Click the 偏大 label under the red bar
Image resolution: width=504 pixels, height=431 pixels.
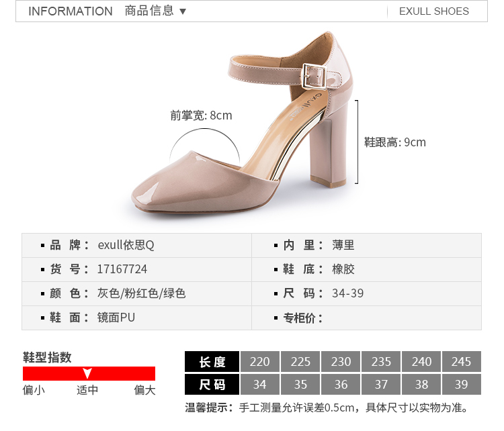pos(144,390)
